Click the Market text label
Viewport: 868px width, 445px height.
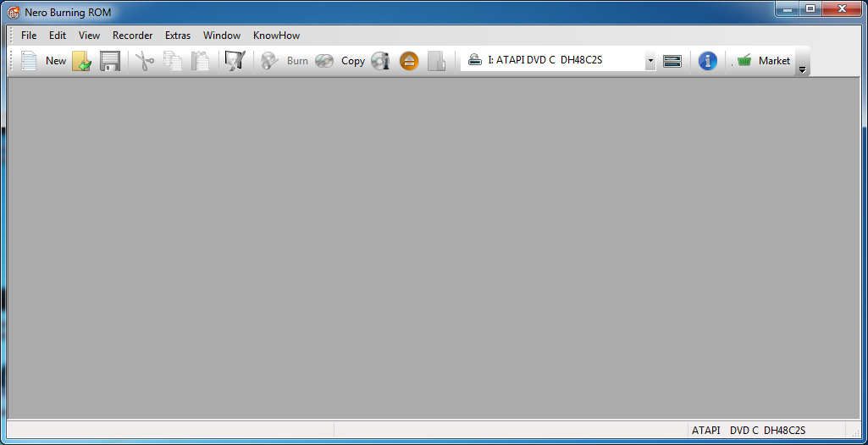pyautogui.click(x=775, y=61)
